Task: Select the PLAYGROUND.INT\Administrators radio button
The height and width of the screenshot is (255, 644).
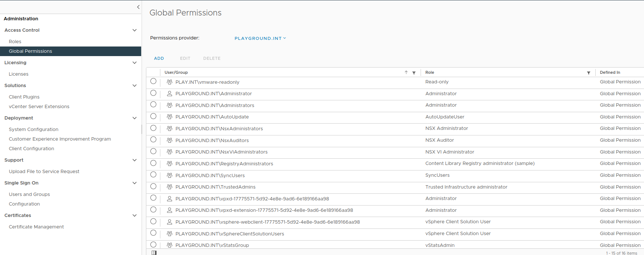Action: pyautogui.click(x=153, y=105)
